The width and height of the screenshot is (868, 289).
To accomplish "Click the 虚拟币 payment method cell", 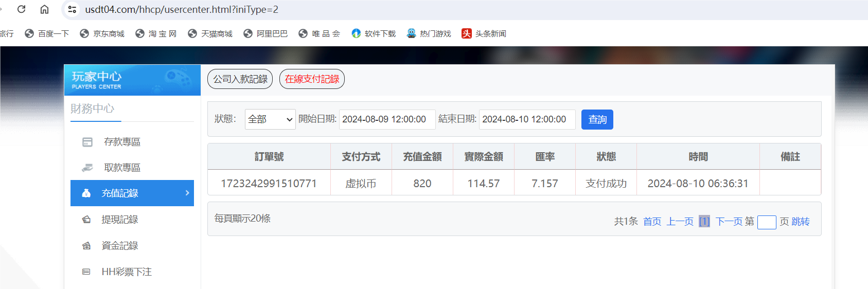I will [x=361, y=184].
